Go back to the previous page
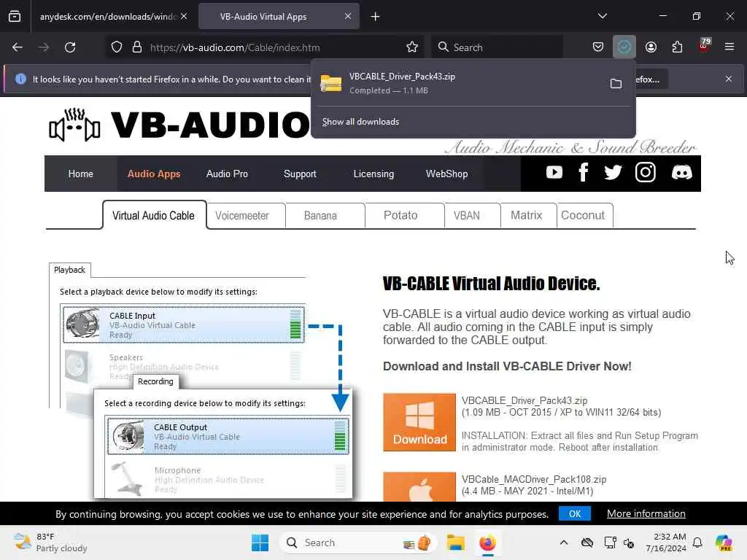Screen dimensions: 747x560 pos(18,47)
